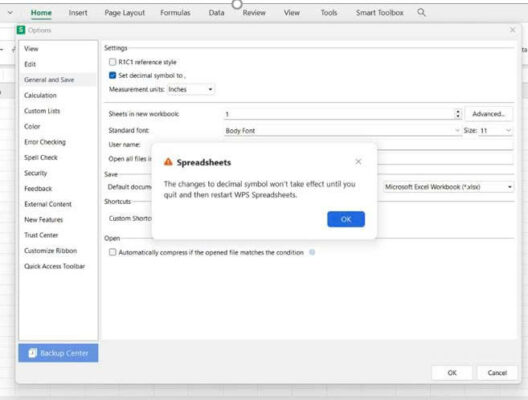Toggle Automatically compress opened file checkbox

[112, 252]
